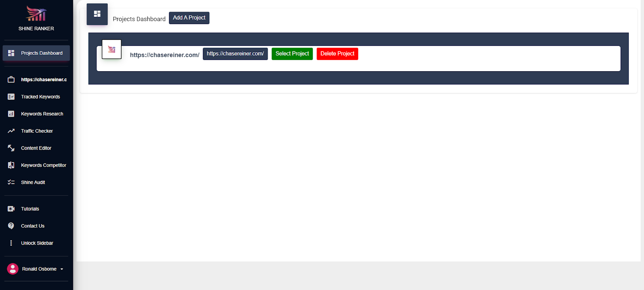Click the Traffic Checker trend-line icon
The height and width of the screenshot is (290, 644).
tap(11, 131)
